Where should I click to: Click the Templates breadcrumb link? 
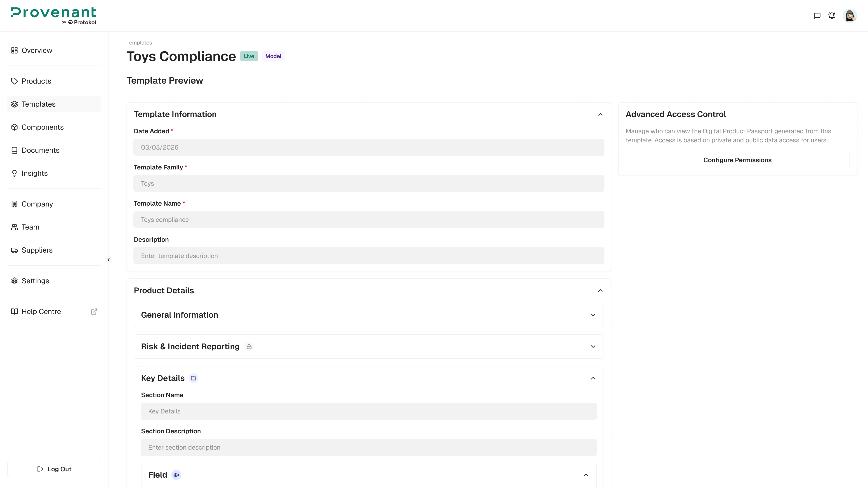pyautogui.click(x=139, y=43)
